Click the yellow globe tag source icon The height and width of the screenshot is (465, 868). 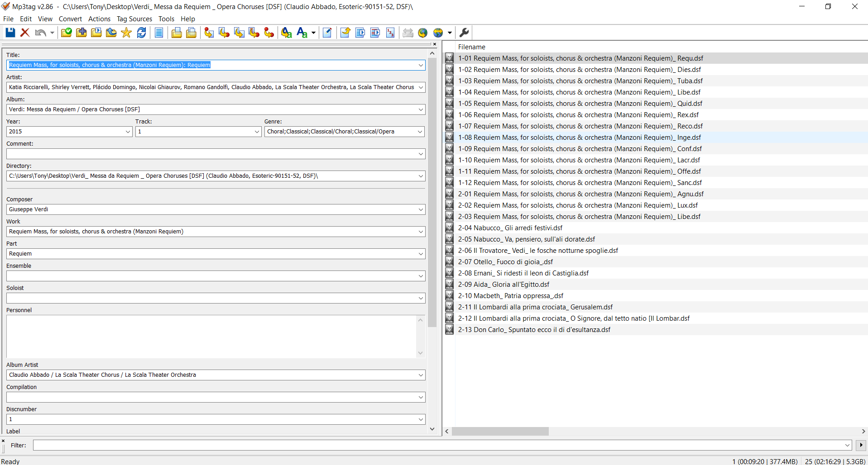(422, 33)
